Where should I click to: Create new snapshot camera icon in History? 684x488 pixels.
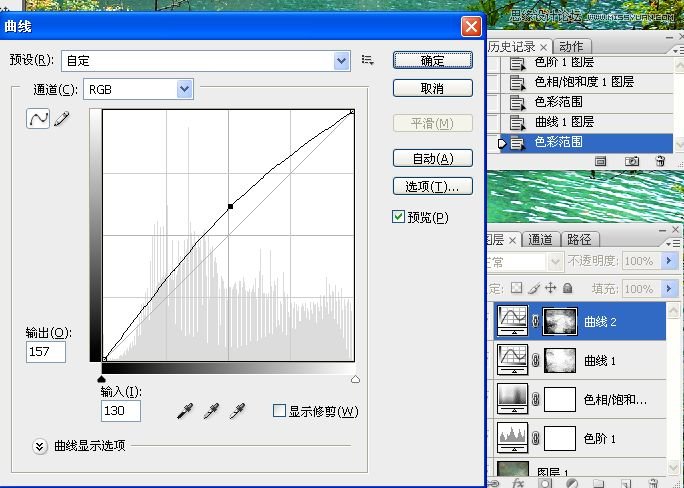coord(632,161)
